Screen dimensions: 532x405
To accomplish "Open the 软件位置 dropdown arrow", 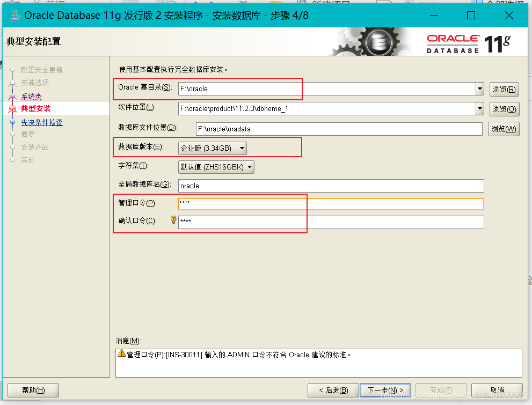I will click(x=480, y=109).
